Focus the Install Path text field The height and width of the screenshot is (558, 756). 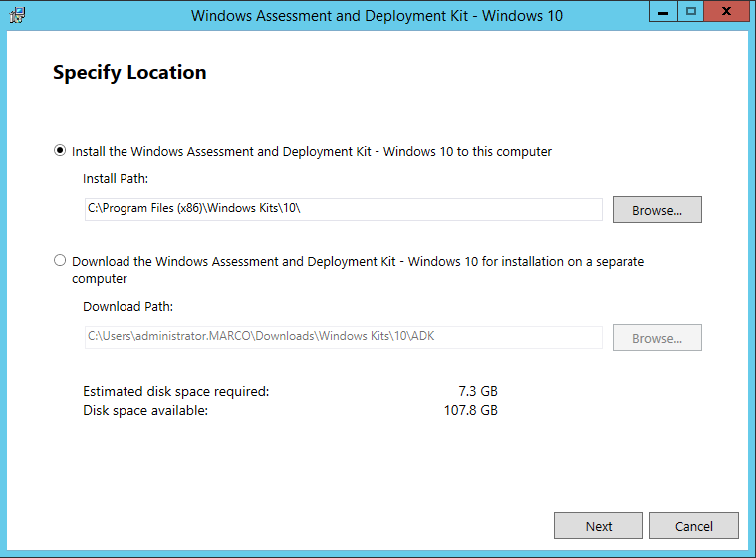pyautogui.click(x=344, y=209)
